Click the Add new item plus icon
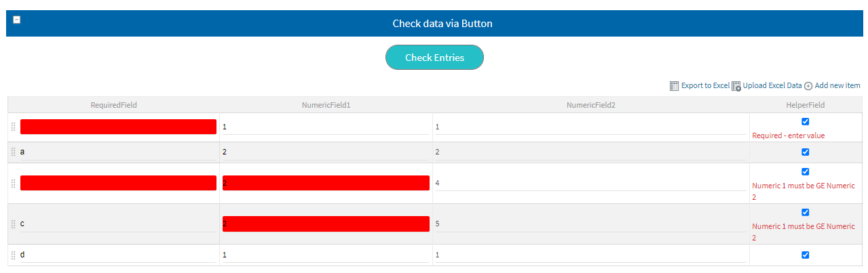Viewport: 868px width, 273px height. [x=808, y=86]
